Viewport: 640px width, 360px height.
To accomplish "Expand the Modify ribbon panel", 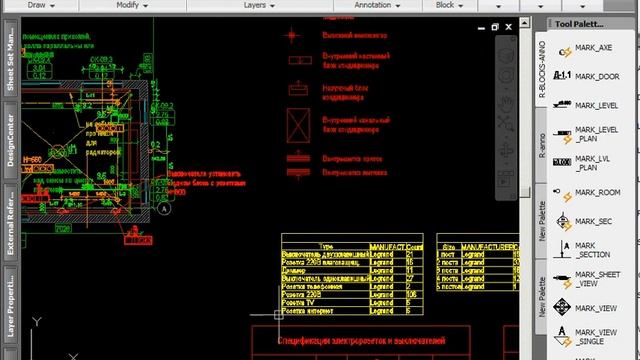I will 132,5.
